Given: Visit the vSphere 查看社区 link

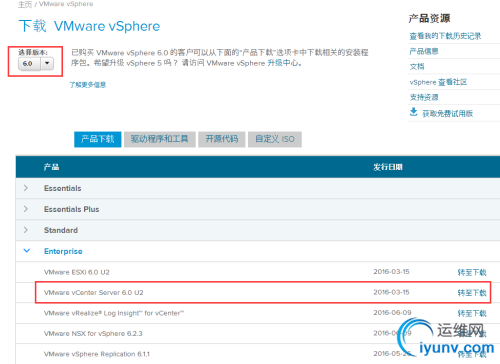Looking at the screenshot, I should pyautogui.click(x=438, y=82).
